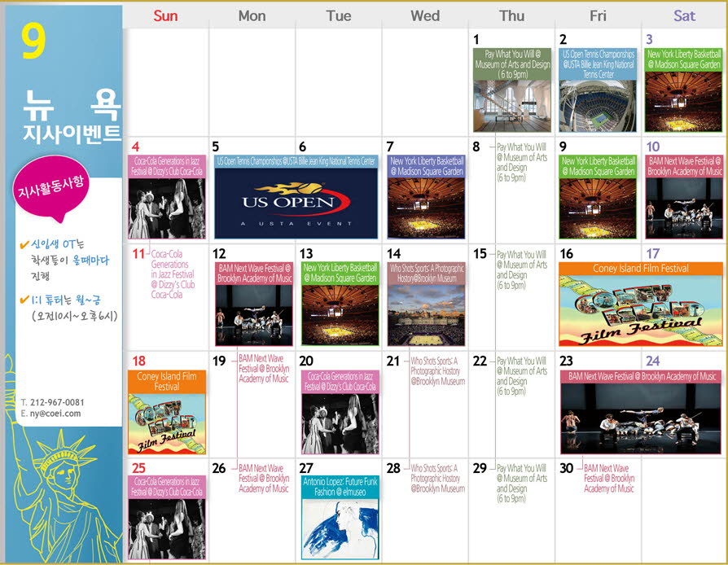
Task: Click the New York Liberty Basketball label on the 13th
Action: coord(340,274)
